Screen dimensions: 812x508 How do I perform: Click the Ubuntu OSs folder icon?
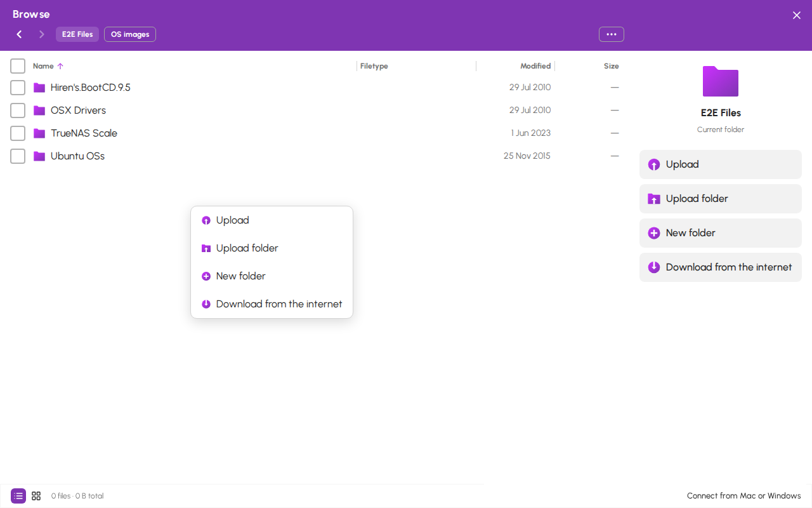[x=39, y=156]
